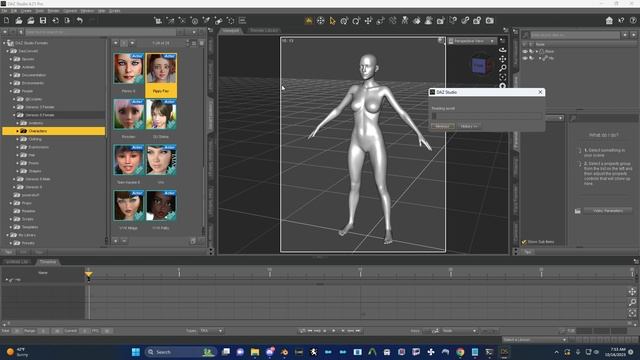Open File Explorer from taskbar
This screenshot has width=640, height=360.
(x=255, y=352)
